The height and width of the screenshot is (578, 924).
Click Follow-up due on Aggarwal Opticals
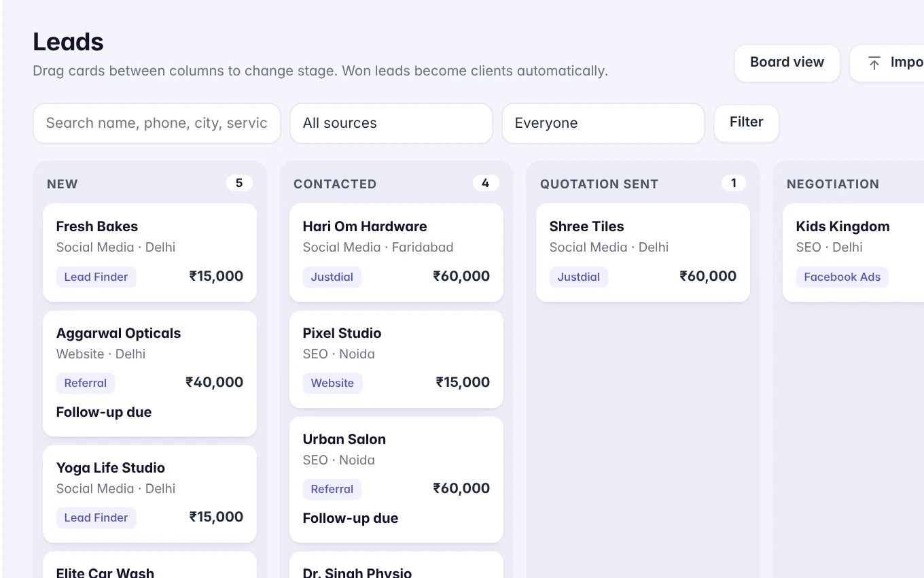(x=104, y=412)
